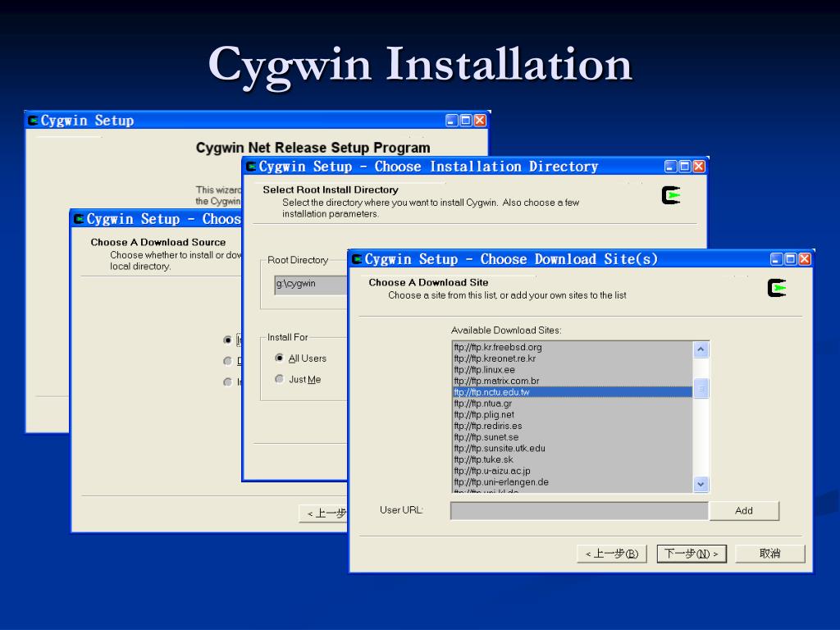Screen dimensions: 840x630
Task: Click title bar icon of Choose Download Site(s) window
Action: (x=358, y=259)
